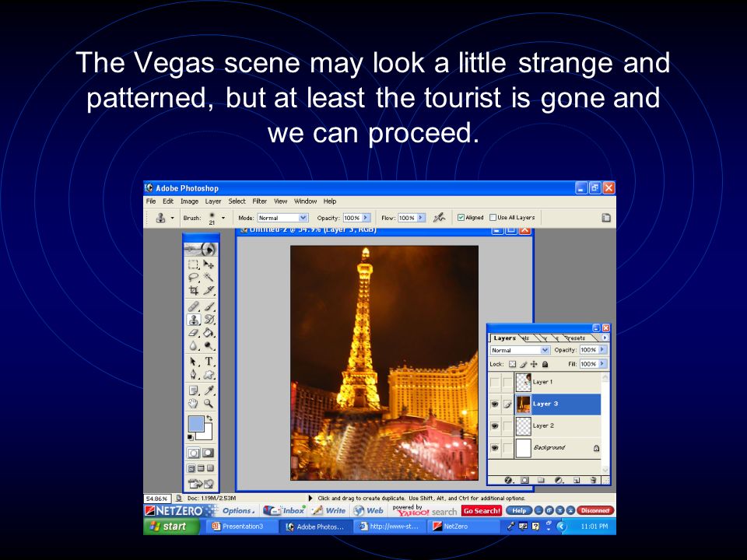Pick the Lasso tool
This screenshot has height=560, width=747.
click(x=194, y=277)
